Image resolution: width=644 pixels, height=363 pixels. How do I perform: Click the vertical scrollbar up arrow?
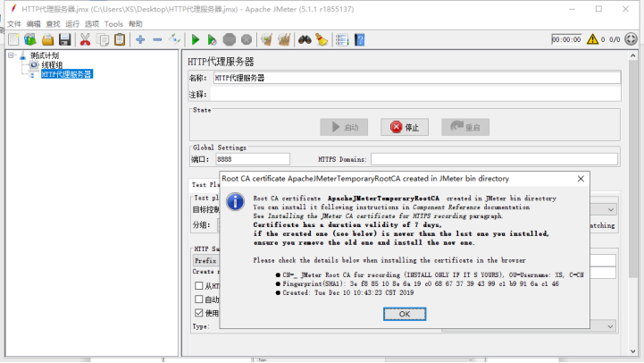click(633, 55)
